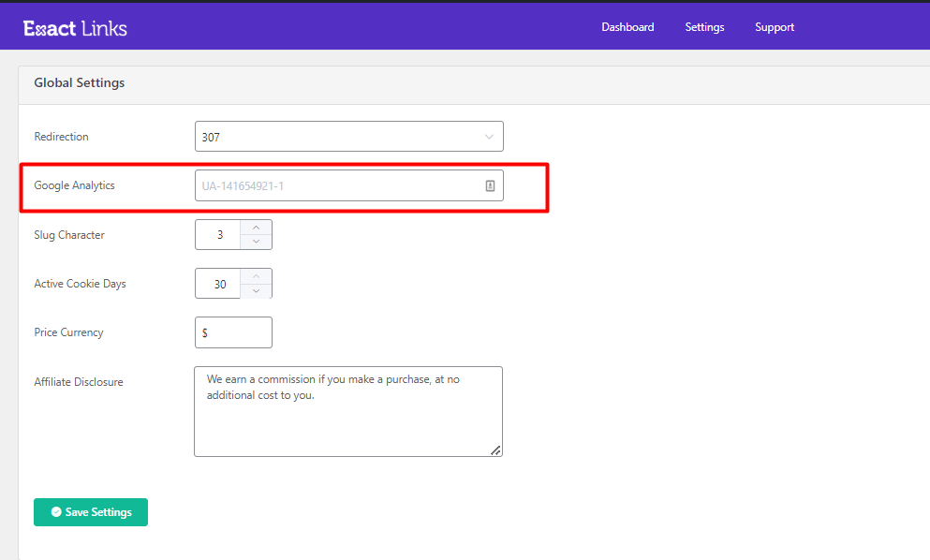The height and width of the screenshot is (560, 930).
Task: Click the Active Cookie Days number field
Action: (x=217, y=284)
